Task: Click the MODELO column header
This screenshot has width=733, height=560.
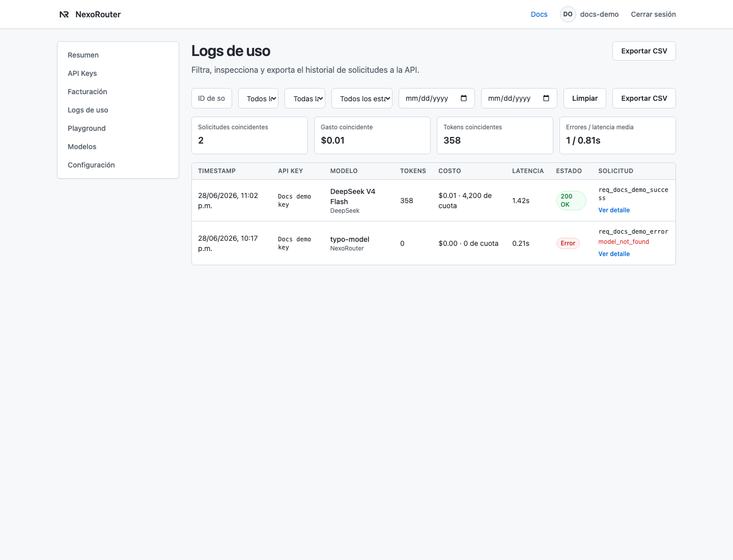Action: click(x=344, y=171)
